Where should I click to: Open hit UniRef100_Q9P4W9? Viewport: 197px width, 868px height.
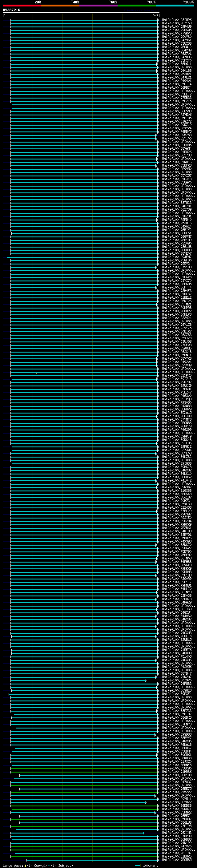(176, 26)
